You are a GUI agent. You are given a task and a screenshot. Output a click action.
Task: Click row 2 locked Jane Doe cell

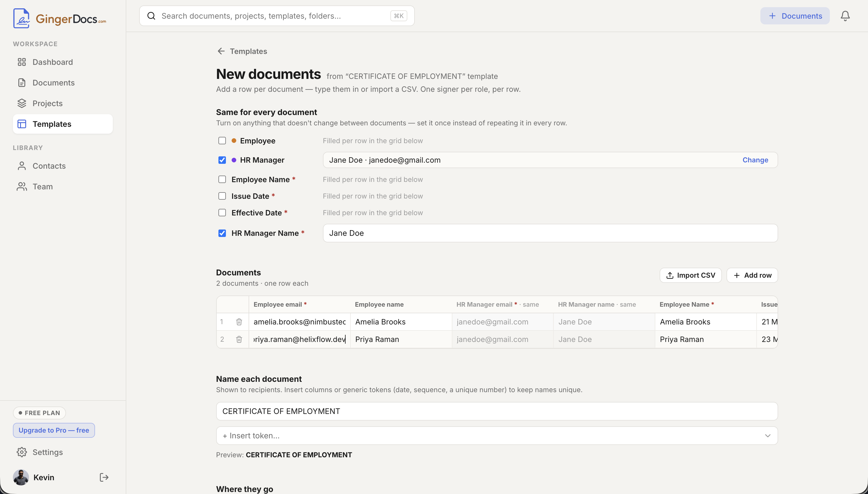pyautogui.click(x=604, y=339)
